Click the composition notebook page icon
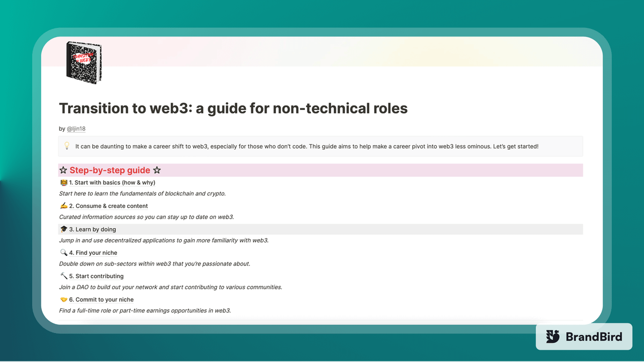Image resolution: width=644 pixels, height=362 pixels. [x=84, y=61]
